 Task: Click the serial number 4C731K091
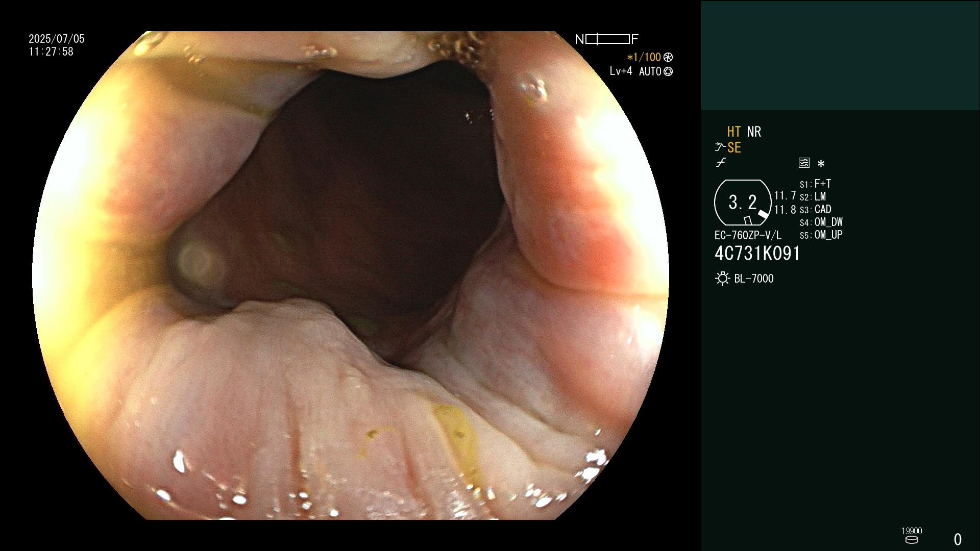pyautogui.click(x=757, y=254)
